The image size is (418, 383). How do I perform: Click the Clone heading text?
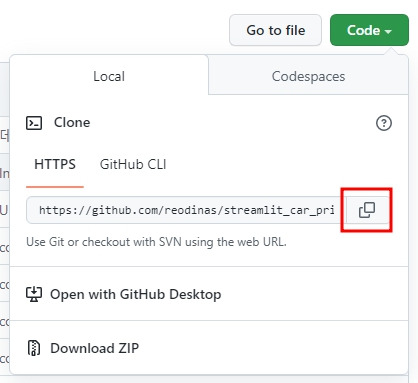pyautogui.click(x=72, y=122)
